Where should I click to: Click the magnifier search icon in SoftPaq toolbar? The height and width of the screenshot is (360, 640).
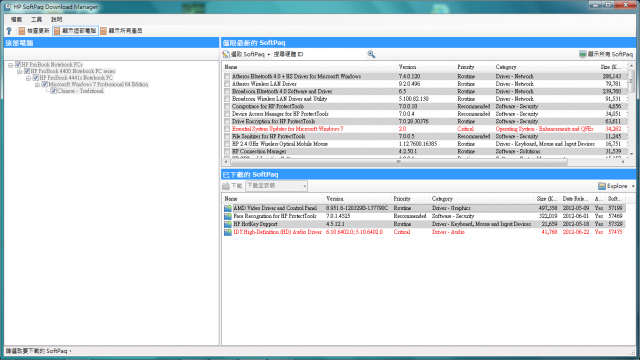pos(371,54)
